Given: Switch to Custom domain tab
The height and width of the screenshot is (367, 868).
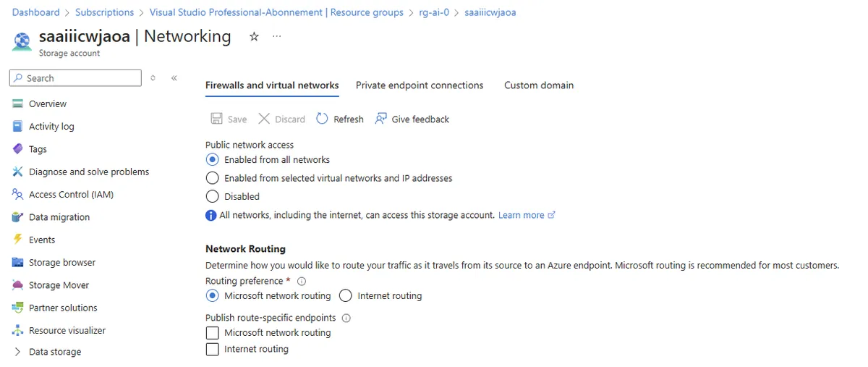Looking at the screenshot, I should (x=539, y=85).
